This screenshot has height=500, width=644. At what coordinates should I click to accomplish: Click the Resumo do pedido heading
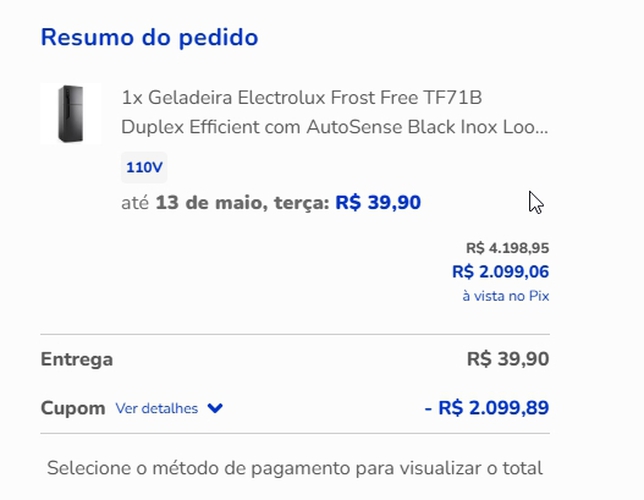pos(149,38)
